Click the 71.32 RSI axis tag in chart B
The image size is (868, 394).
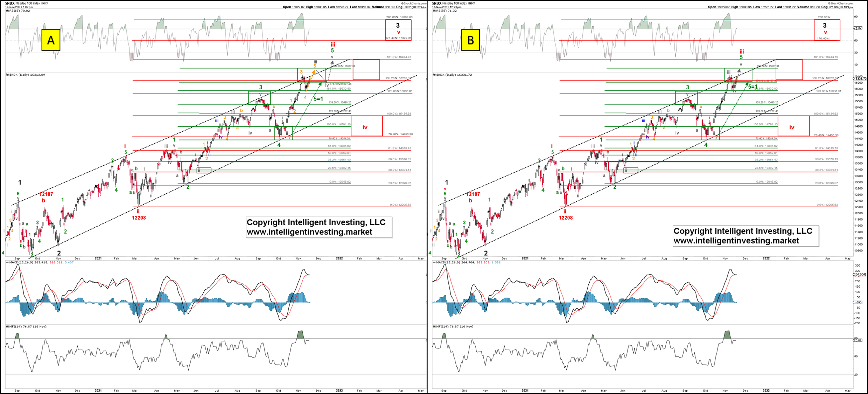pyautogui.click(x=857, y=28)
